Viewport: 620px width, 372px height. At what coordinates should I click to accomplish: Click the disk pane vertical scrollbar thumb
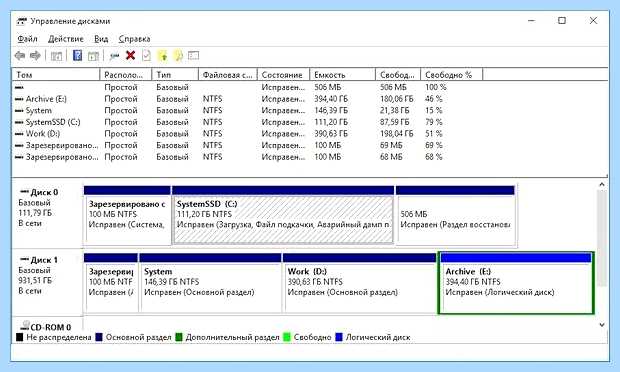click(601, 238)
